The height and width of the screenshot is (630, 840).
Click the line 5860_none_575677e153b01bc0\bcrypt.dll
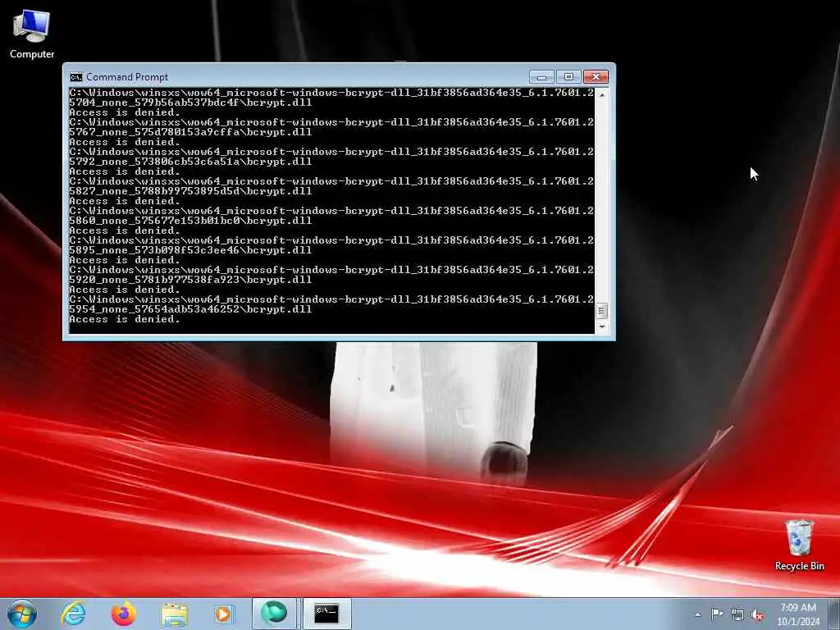190,220
